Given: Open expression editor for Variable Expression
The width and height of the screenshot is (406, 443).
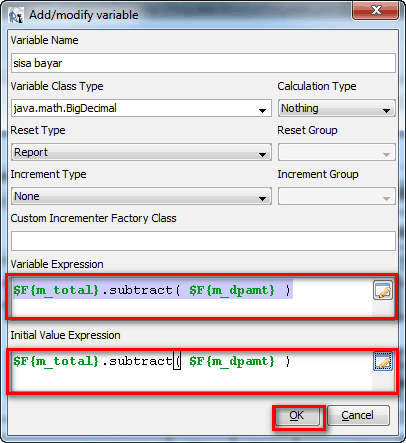Looking at the screenshot, I should click(383, 290).
